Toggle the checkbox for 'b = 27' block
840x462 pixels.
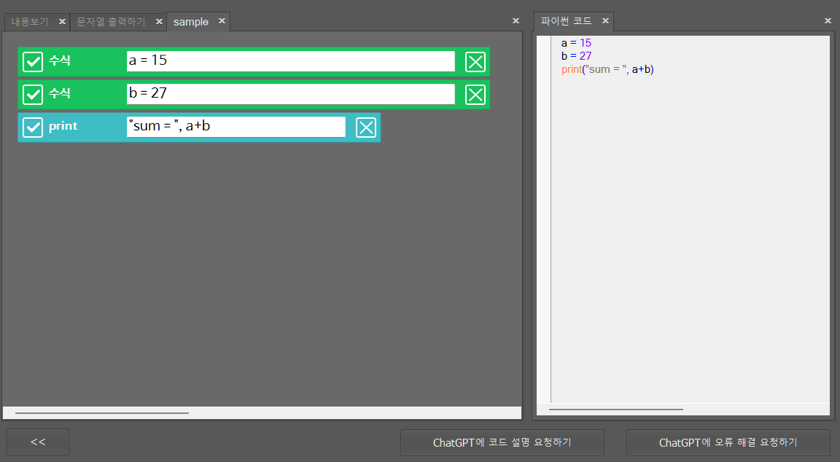[x=33, y=95]
